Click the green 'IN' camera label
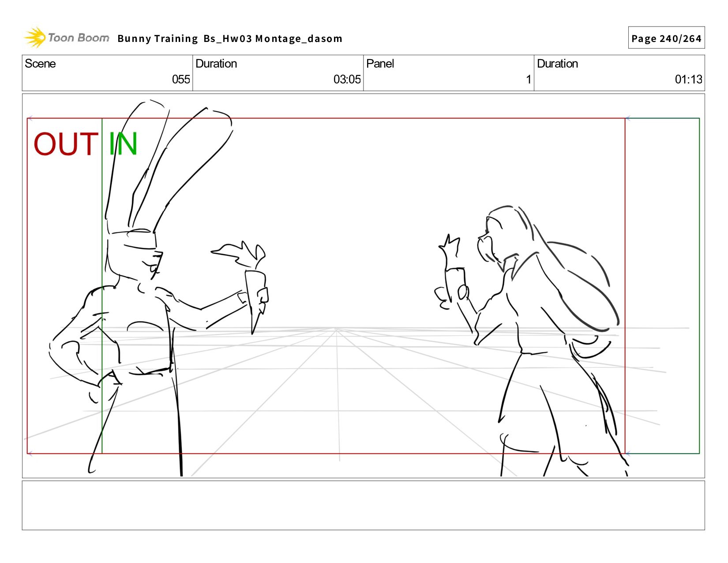The height and width of the screenshot is (563, 728). point(123,144)
